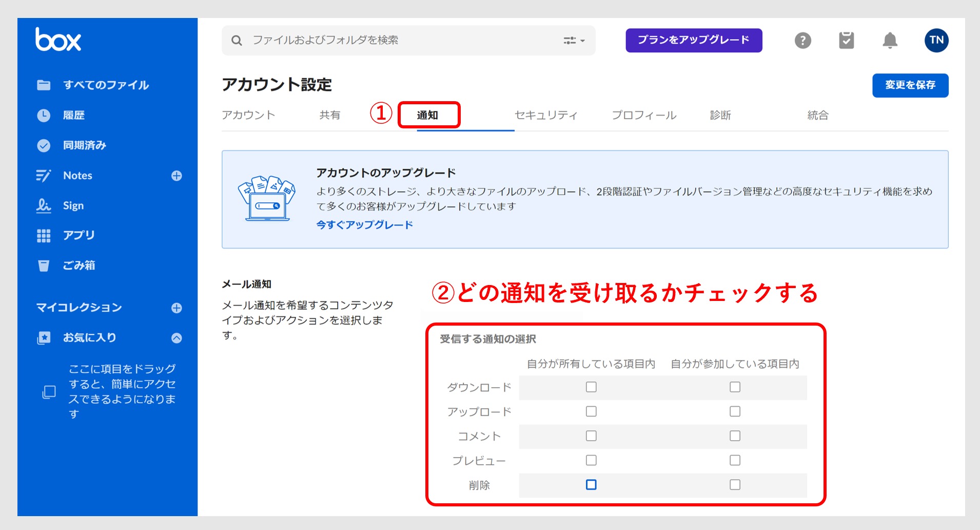
Task: Click the 同期済み checkmark icon
Action: [44, 146]
